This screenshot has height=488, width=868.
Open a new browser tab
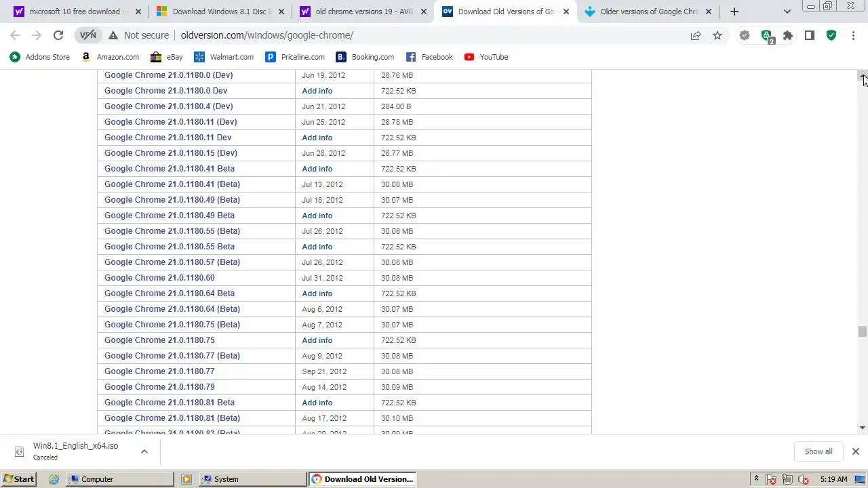(734, 12)
